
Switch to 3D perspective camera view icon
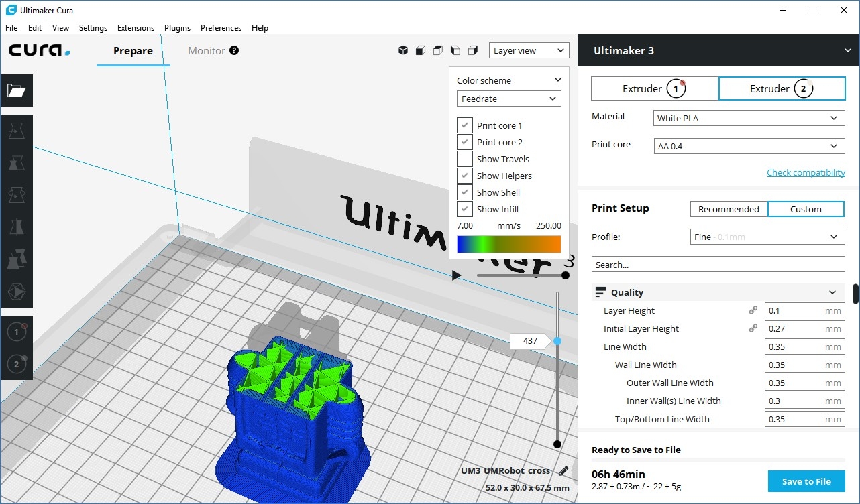point(403,50)
